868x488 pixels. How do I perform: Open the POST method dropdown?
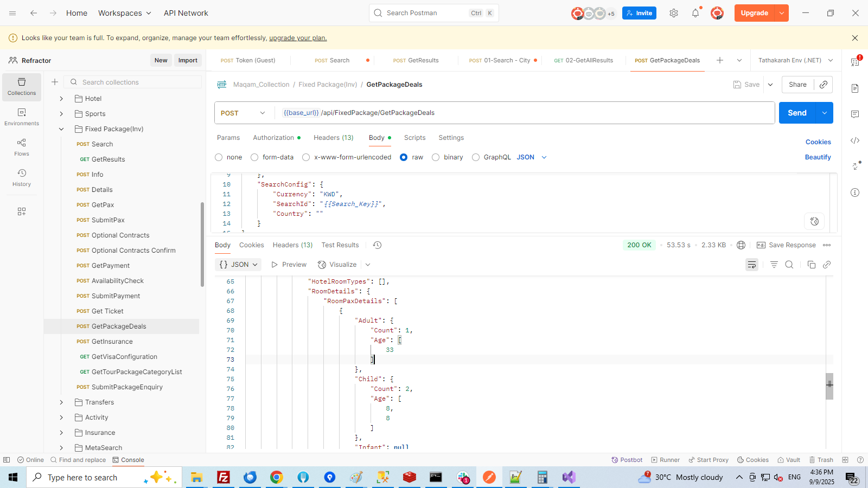(x=243, y=113)
